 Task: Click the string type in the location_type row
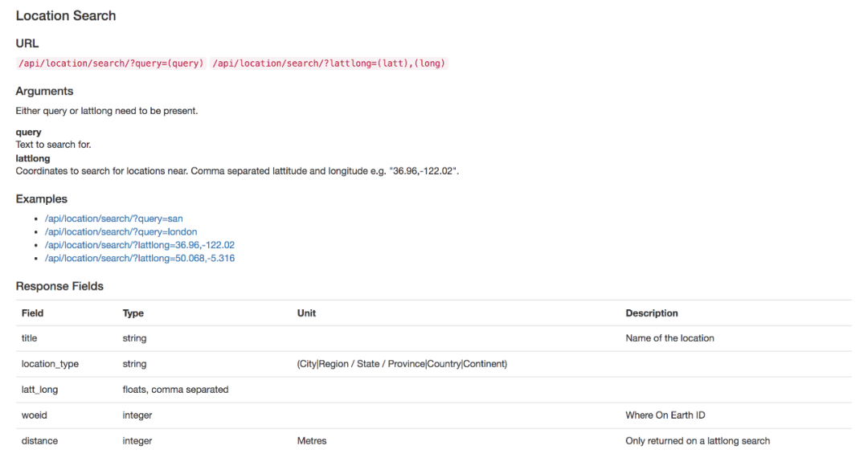134,364
